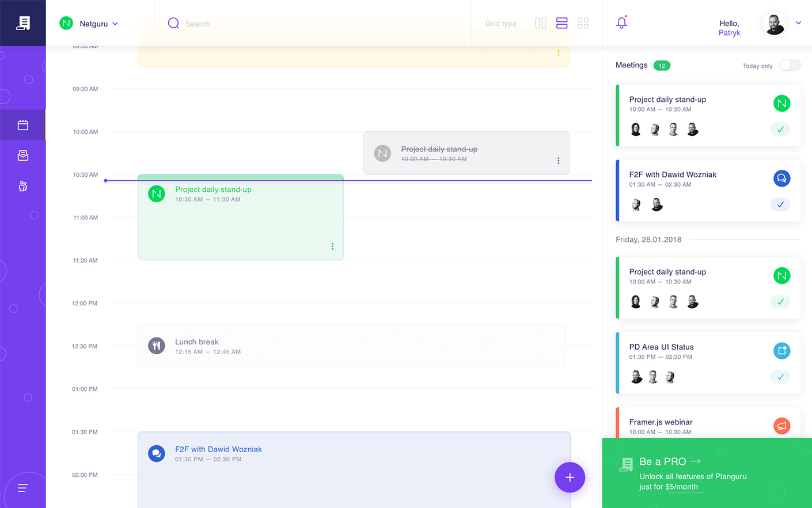812x508 pixels.
Task: Open the notifications bell
Action: tap(621, 23)
